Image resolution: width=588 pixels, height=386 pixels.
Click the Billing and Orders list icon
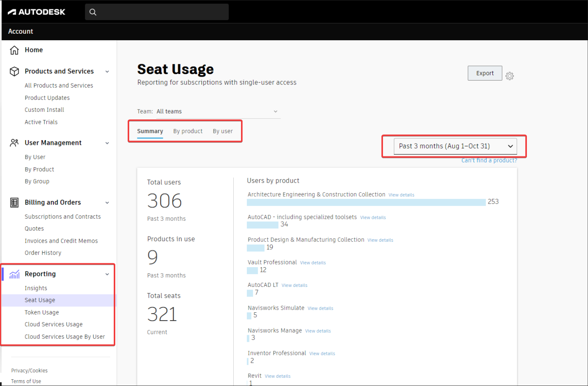click(x=14, y=202)
